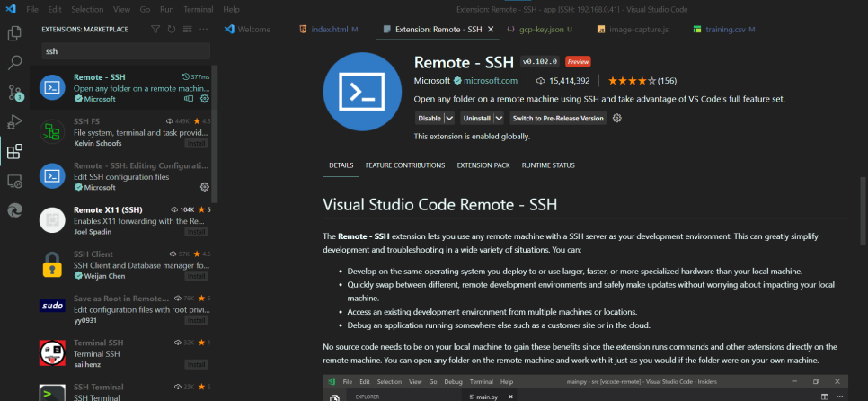Click the VS Code logo in title bar
The height and width of the screenshot is (401, 868).
12,9
